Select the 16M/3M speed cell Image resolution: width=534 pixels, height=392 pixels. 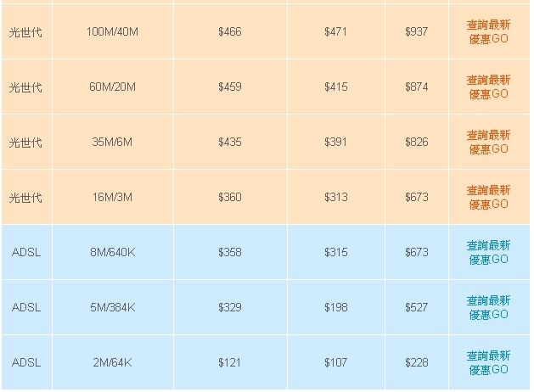(113, 197)
